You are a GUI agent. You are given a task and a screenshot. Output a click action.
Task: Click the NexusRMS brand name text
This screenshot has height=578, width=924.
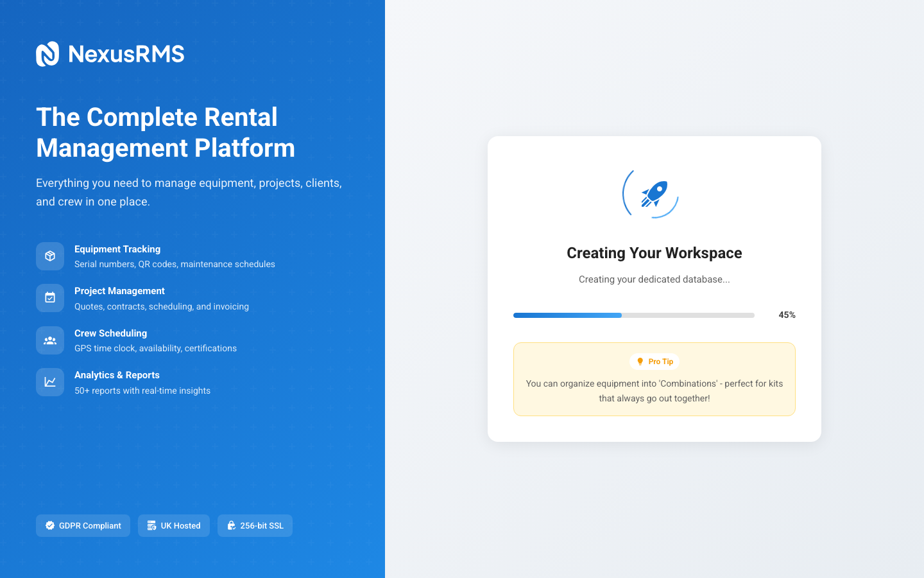click(126, 54)
